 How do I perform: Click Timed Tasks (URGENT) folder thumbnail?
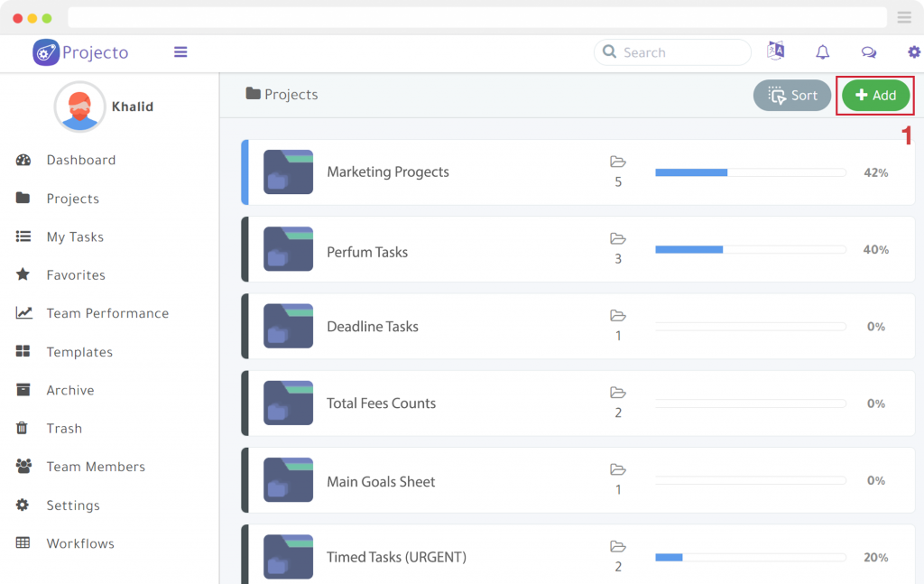click(x=288, y=557)
